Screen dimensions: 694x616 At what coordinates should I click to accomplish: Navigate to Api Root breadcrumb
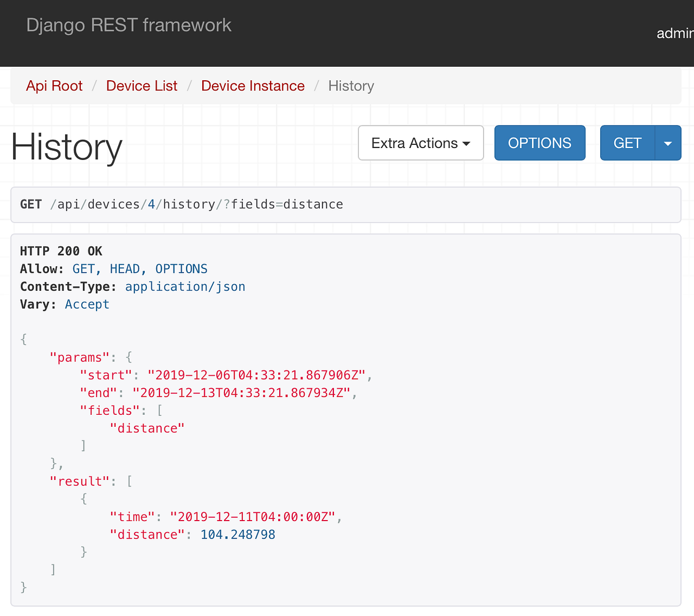54,86
